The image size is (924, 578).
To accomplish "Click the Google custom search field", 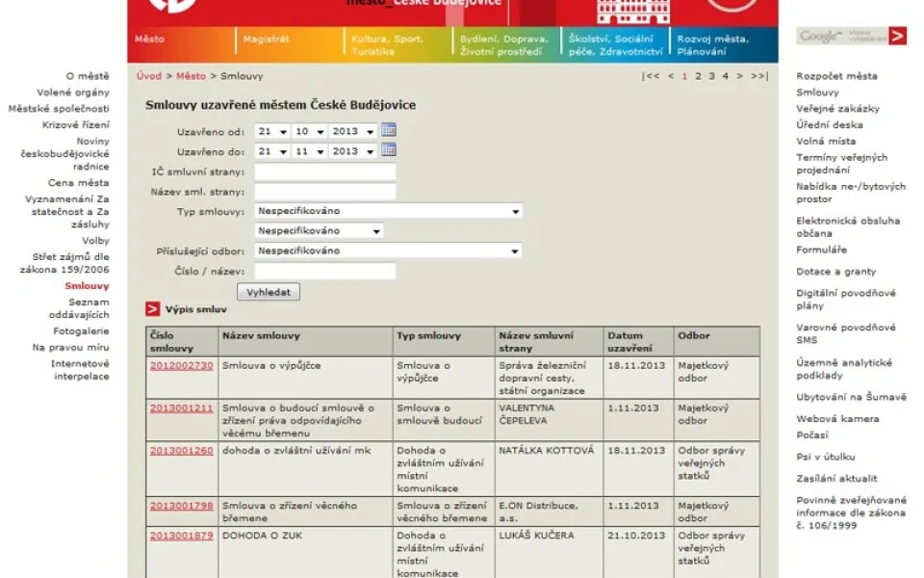I will pos(842,36).
